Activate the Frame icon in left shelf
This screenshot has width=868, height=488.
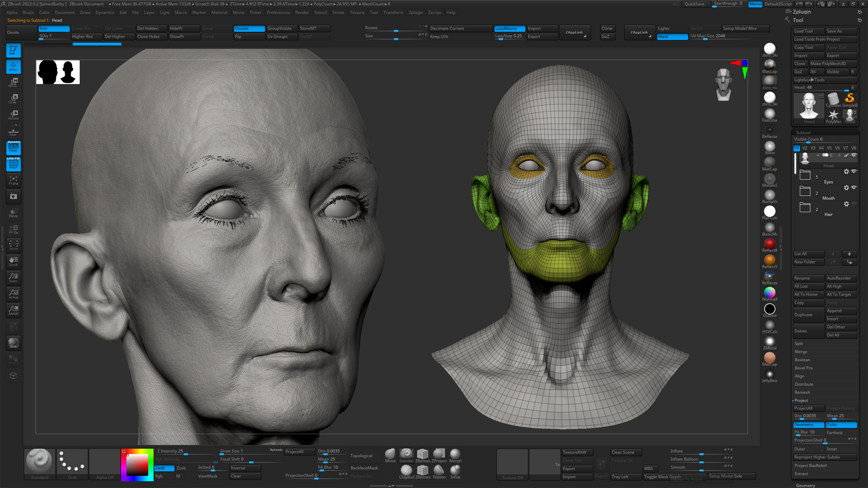pyautogui.click(x=13, y=180)
